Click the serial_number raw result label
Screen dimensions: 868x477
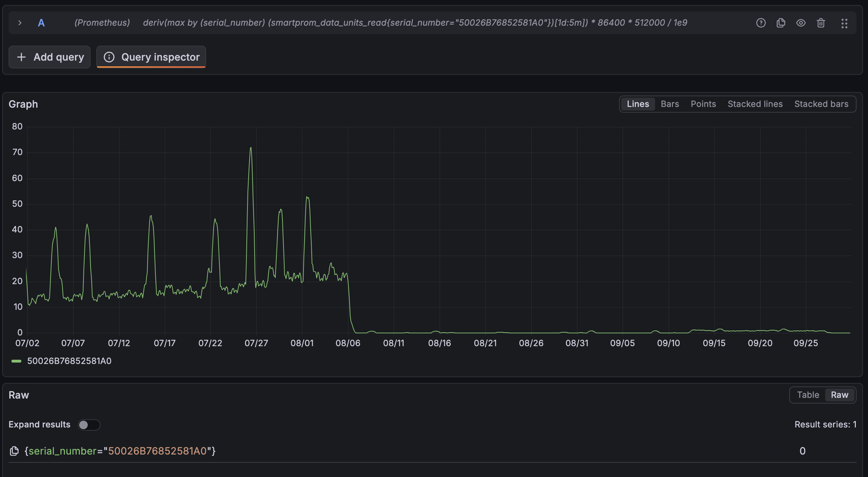coord(120,451)
